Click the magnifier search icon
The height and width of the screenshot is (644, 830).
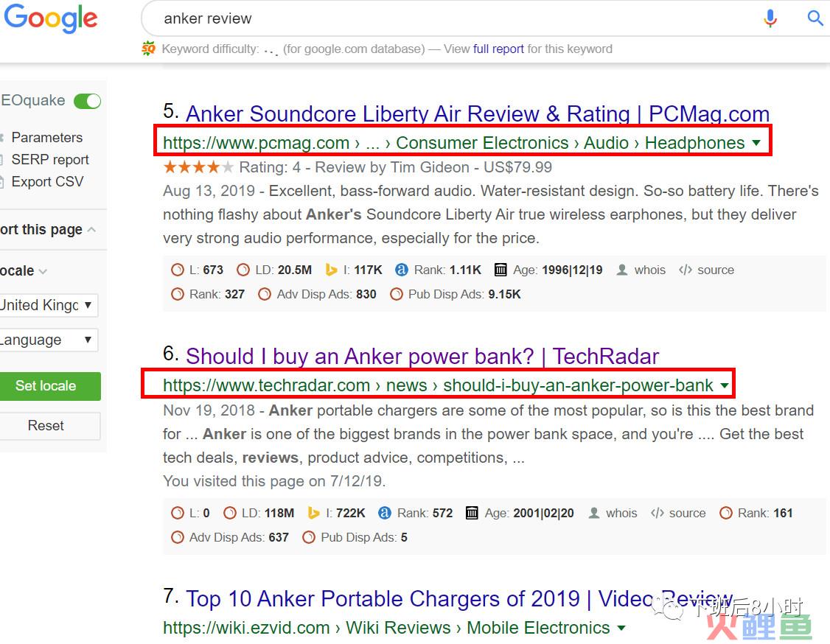pyautogui.click(x=815, y=18)
